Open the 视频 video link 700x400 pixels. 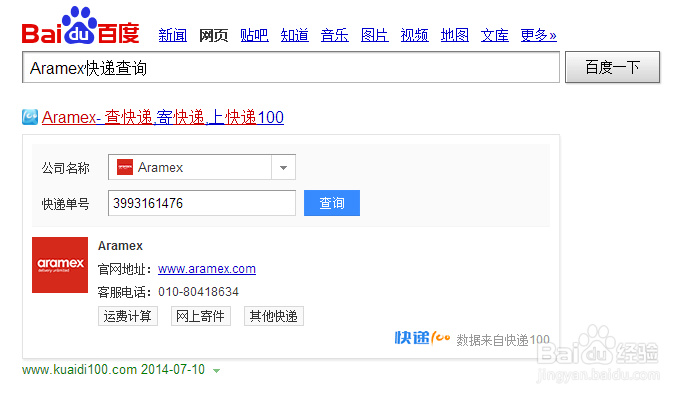(414, 35)
